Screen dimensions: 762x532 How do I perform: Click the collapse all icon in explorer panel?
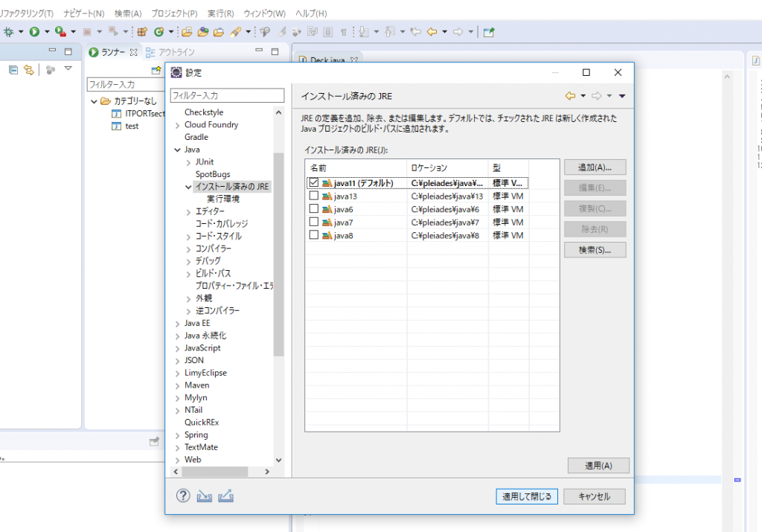point(13,70)
